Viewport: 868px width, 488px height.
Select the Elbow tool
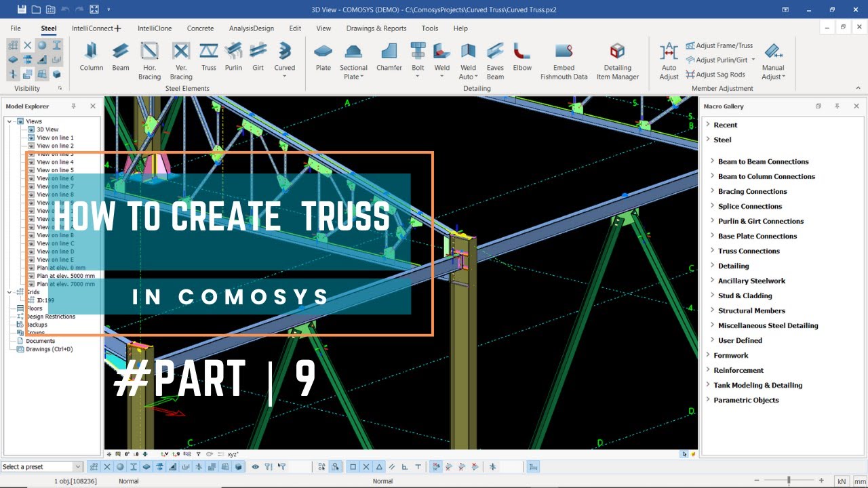[522, 56]
